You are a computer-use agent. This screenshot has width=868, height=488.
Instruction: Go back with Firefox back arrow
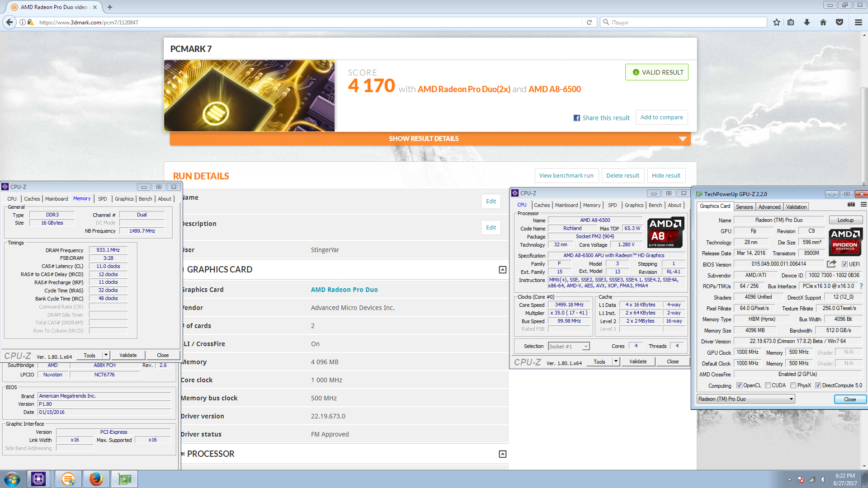(x=9, y=22)
